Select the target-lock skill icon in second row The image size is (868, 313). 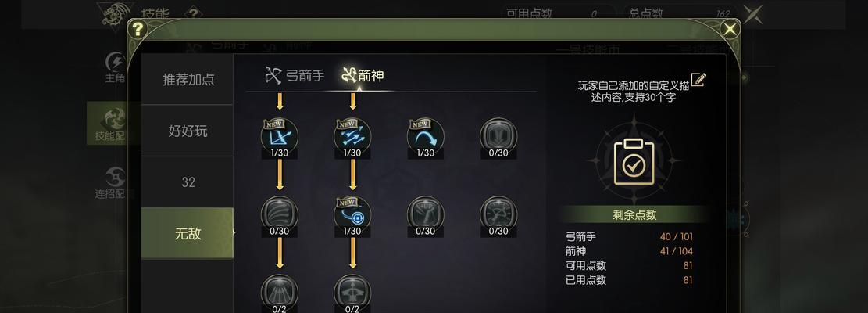(352, 214)
